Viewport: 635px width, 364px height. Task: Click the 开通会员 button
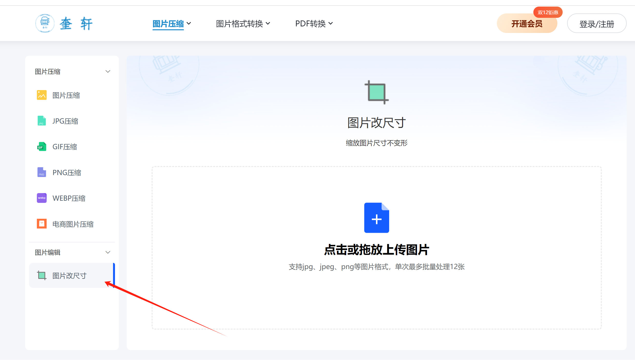tap(527, 24)
